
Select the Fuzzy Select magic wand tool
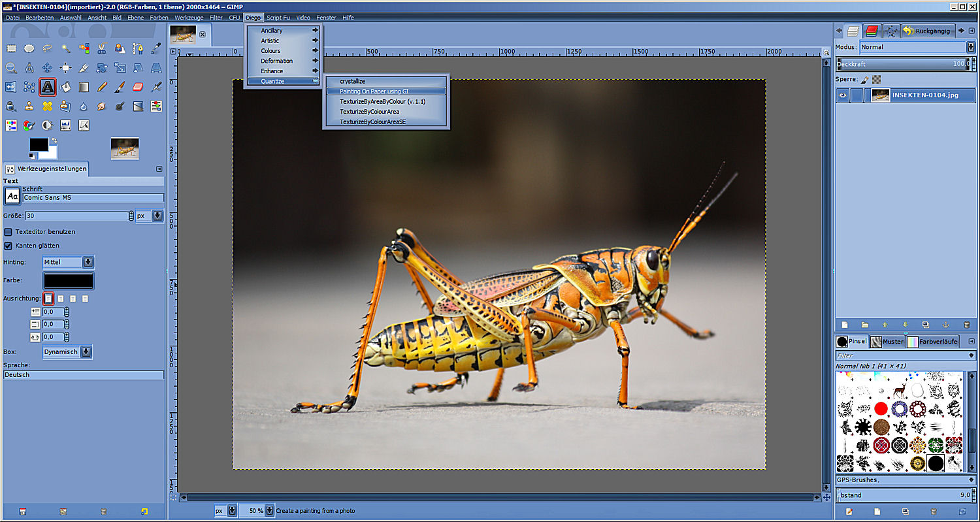pyautogui.click(x=65, y=48)
